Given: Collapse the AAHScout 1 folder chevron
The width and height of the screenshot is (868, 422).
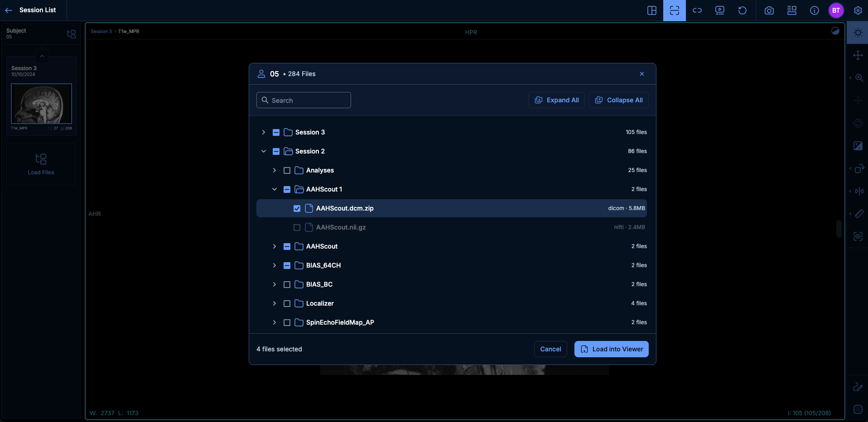Looking at the screenshot, I should click(275, 189).
